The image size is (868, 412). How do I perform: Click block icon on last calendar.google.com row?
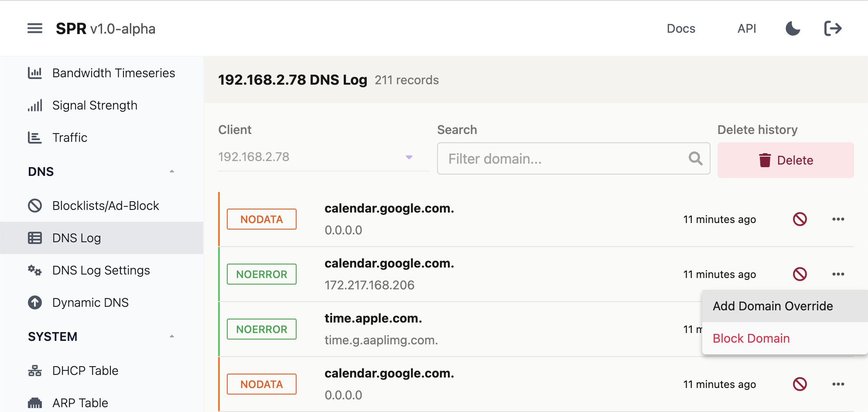click(800, 384)
